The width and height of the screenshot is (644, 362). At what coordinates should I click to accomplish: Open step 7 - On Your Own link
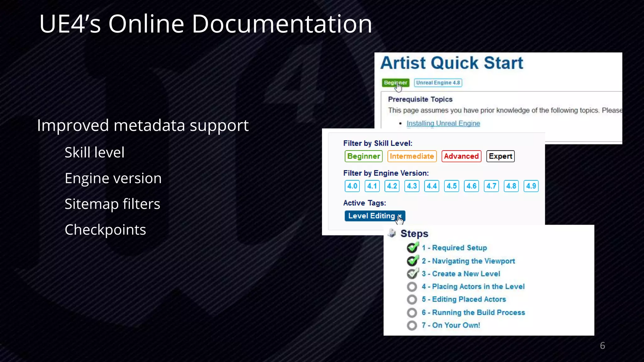tap(451, 325)
